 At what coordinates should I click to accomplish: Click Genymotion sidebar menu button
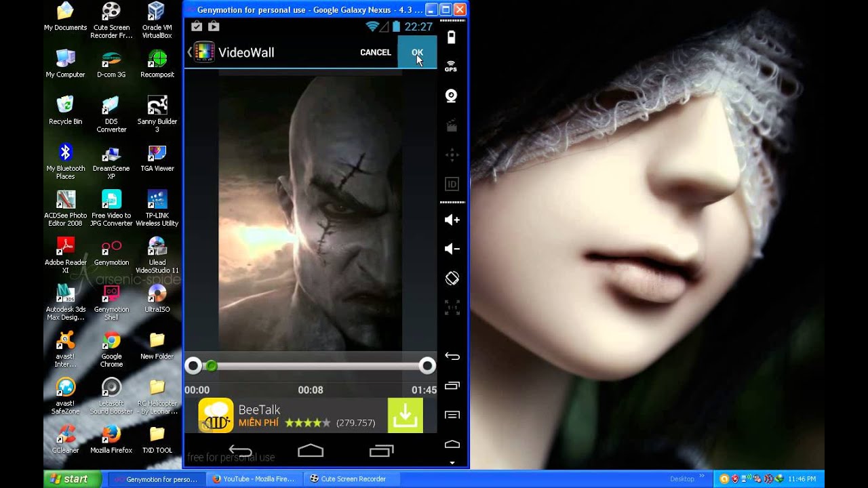[x=452, y=415]
